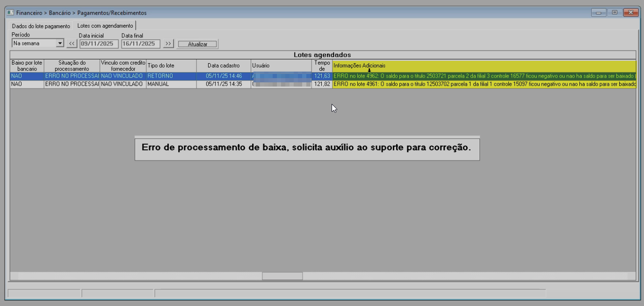Image resolution: width=644 pixels, height=306 pixels.
Task: Click NAO VINCULADO in the RETORNO row
Action: 123,76
